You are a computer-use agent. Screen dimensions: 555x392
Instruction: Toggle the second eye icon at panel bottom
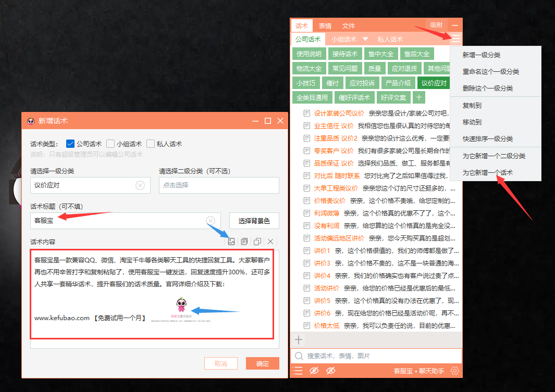click(330, 371)
